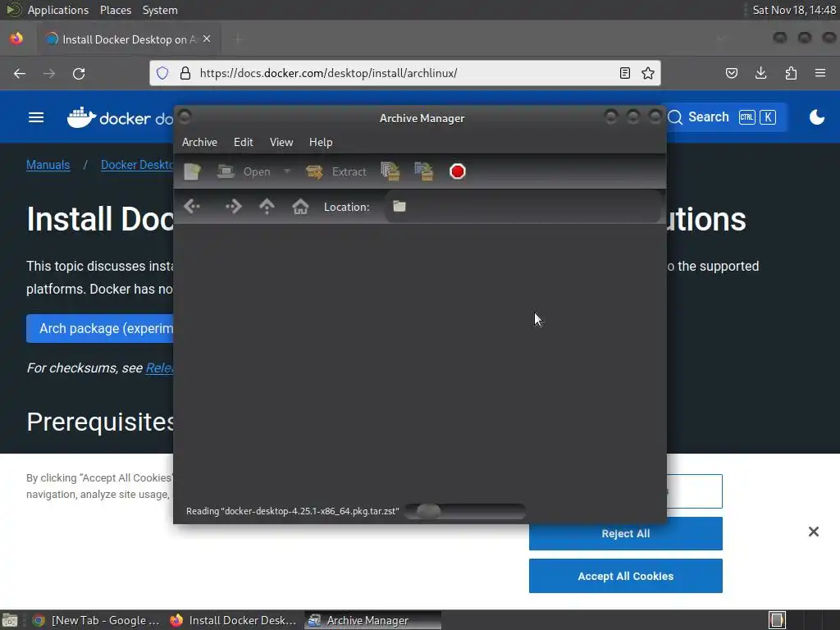
Task: Open Pocket save icon in Firefox
Action: coord(731,73)
